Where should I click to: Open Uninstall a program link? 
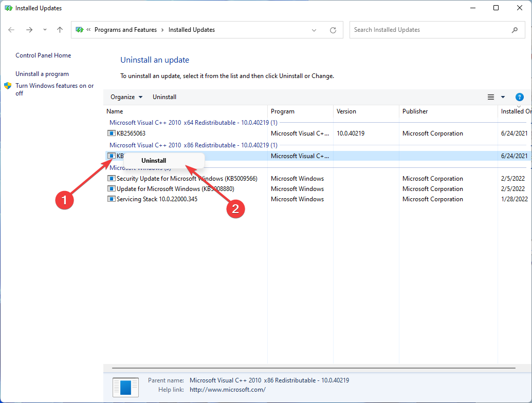point(42,74)
